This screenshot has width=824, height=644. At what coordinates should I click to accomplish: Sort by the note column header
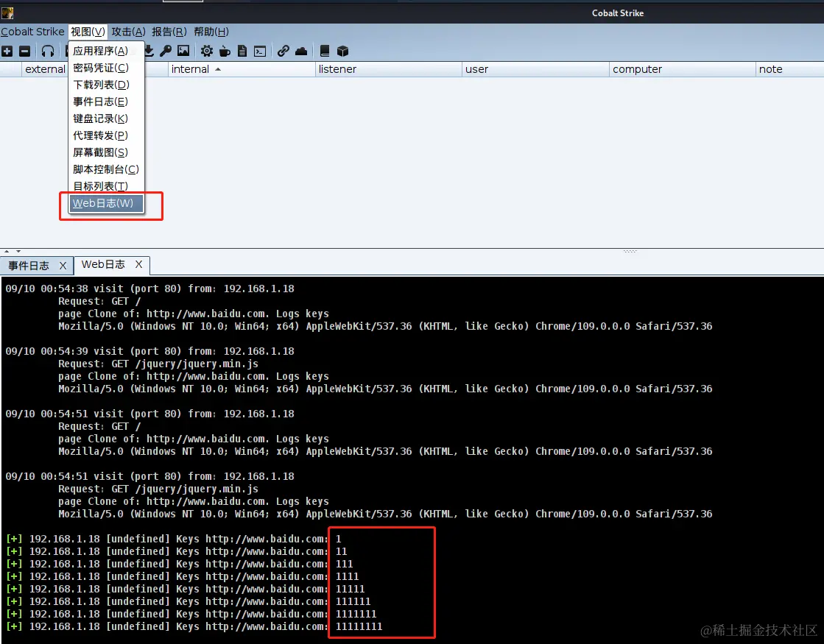pos(790,69)
